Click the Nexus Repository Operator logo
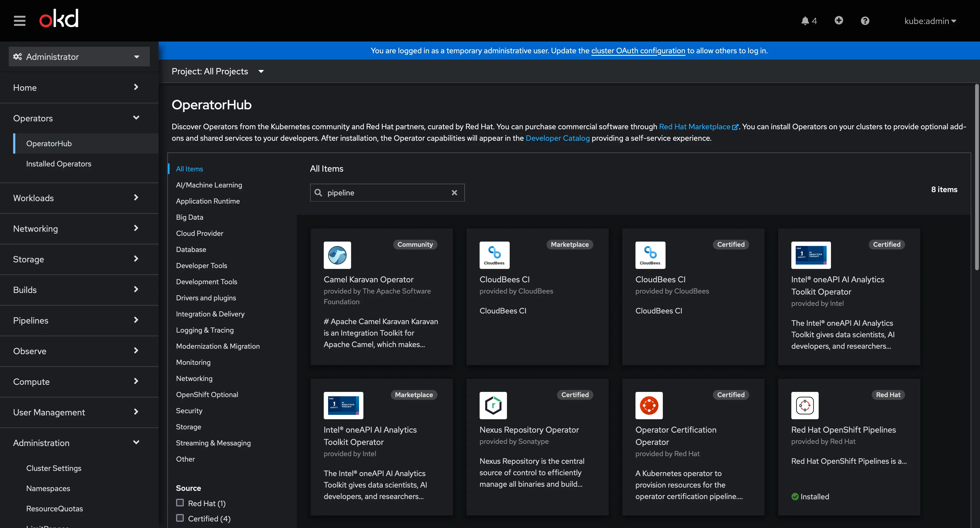This screenshot has height=528, width=980. 493,405
